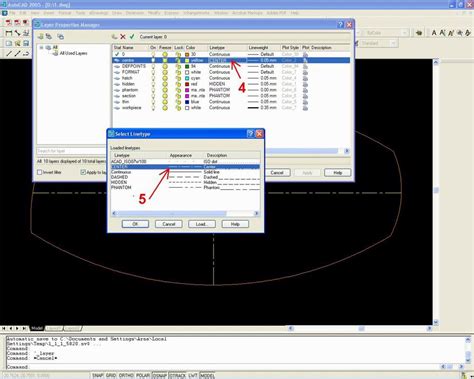474x379 pixels.
Task: Select the PHANTOM linetype row in Select Linetype
Action: pos(185,188)
